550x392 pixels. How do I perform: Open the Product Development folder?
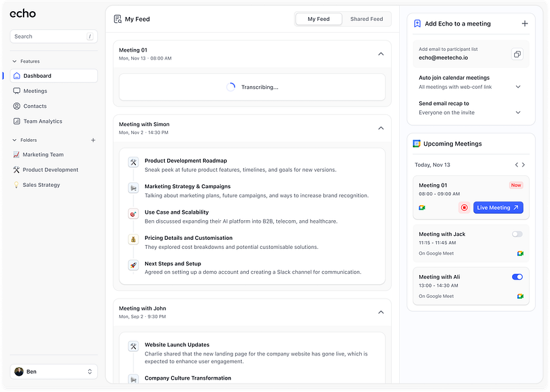(x=54, y=169)
